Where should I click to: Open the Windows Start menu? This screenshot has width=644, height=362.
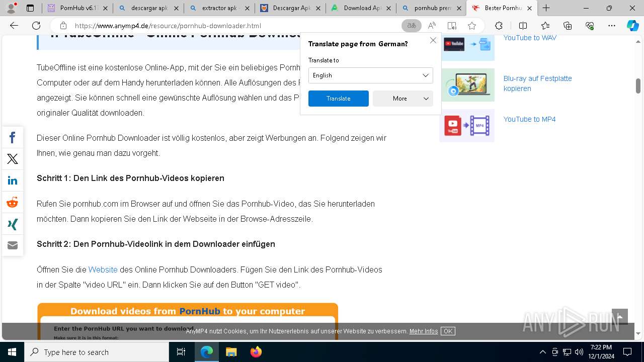pyautogui.click(x=12, y=352)
